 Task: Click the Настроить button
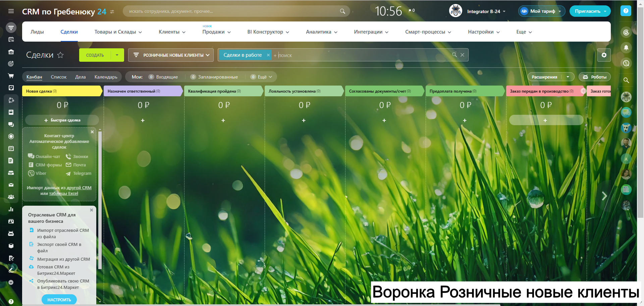pyautogui.click(x=59, y=300)
